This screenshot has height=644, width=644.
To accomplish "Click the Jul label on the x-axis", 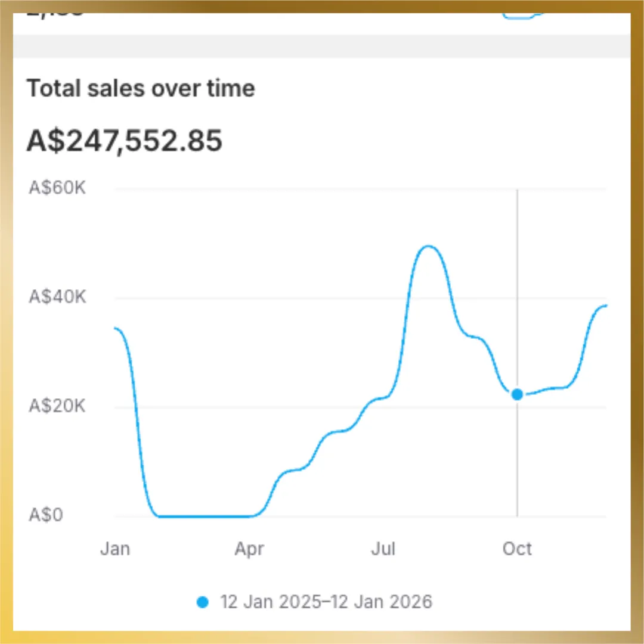I will [383, 549].
